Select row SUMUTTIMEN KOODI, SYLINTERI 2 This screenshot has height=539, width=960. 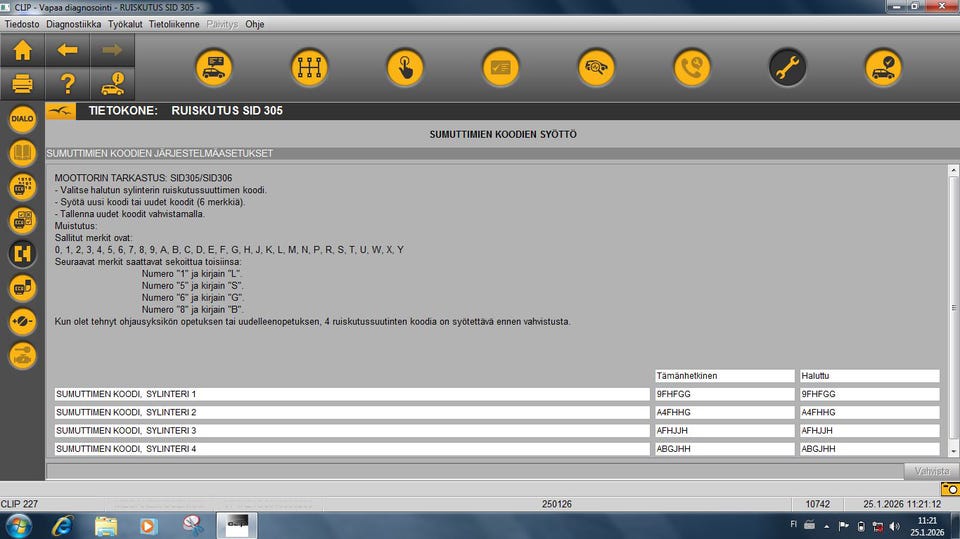tap(352, 412)
